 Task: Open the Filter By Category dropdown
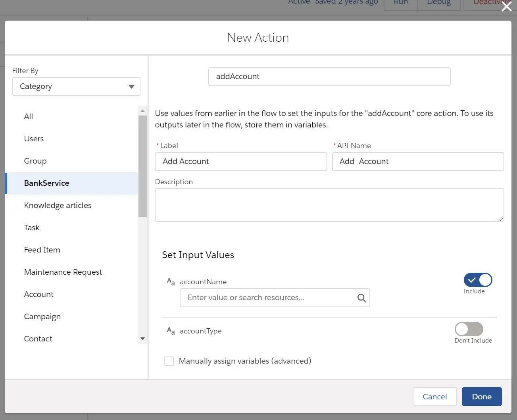[x=76, y=87]
